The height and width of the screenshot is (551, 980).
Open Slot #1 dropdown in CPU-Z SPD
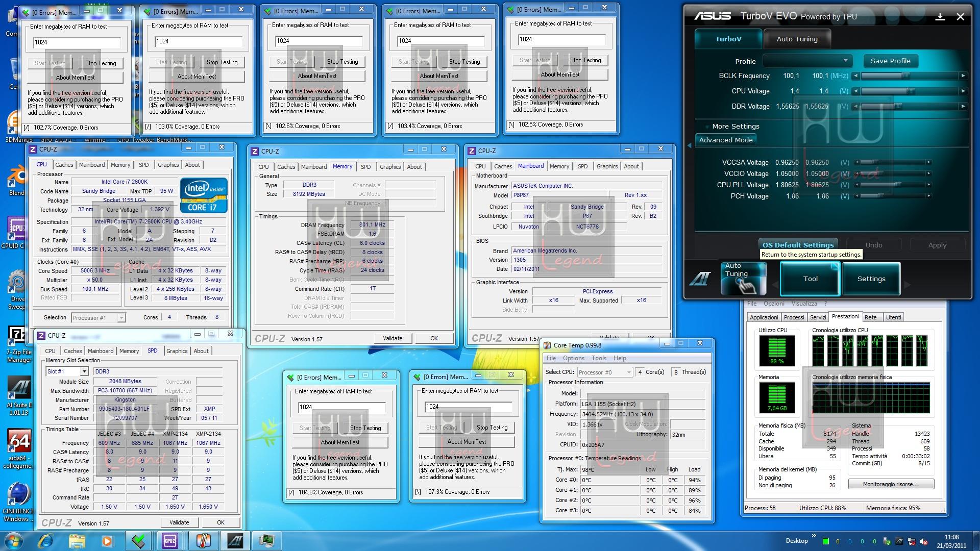67,371
